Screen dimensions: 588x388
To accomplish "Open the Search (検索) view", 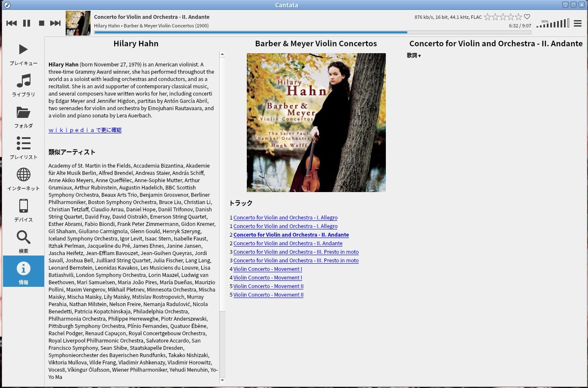I will tap(24, 242).
